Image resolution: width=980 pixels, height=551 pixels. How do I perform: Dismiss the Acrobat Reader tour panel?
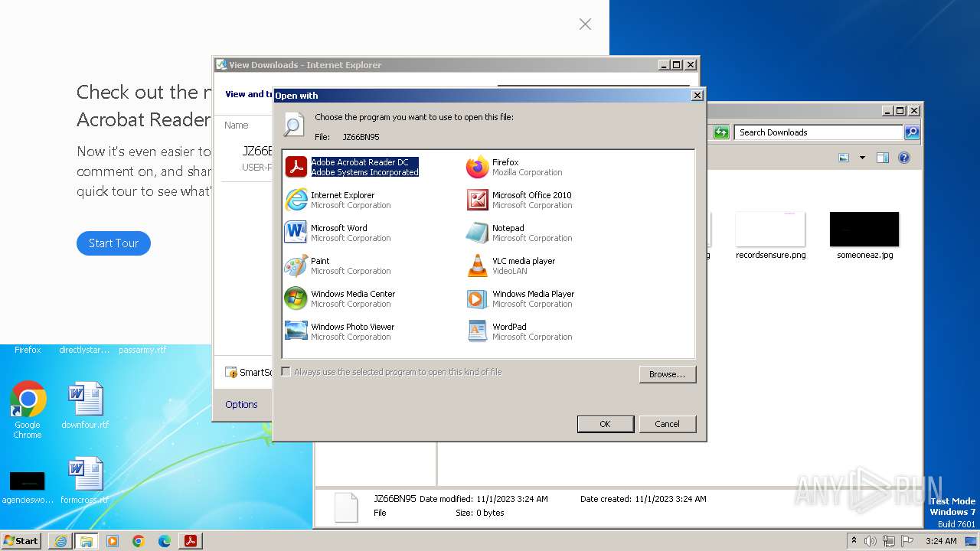[585, 24]
